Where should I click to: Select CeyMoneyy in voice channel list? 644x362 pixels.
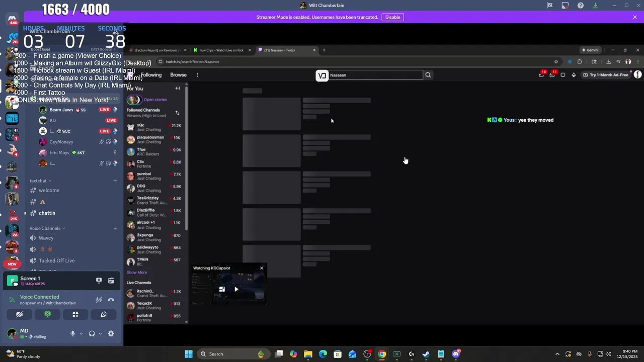pos(78,142)
